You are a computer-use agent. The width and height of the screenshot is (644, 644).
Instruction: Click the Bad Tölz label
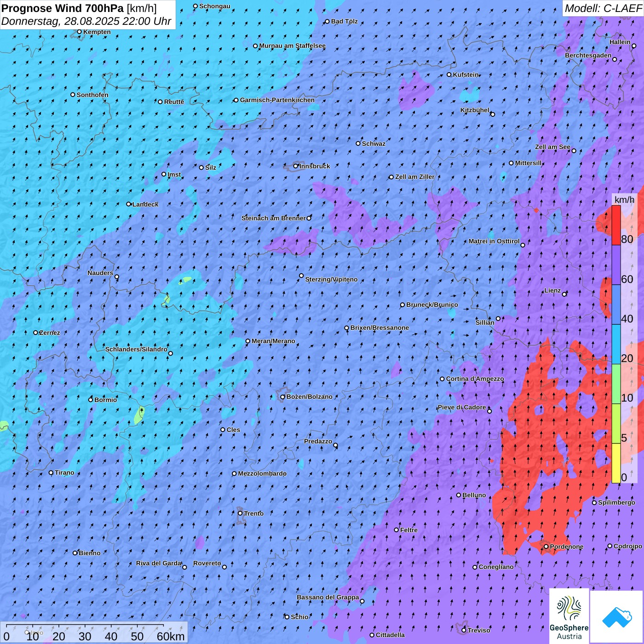point(344,21)
